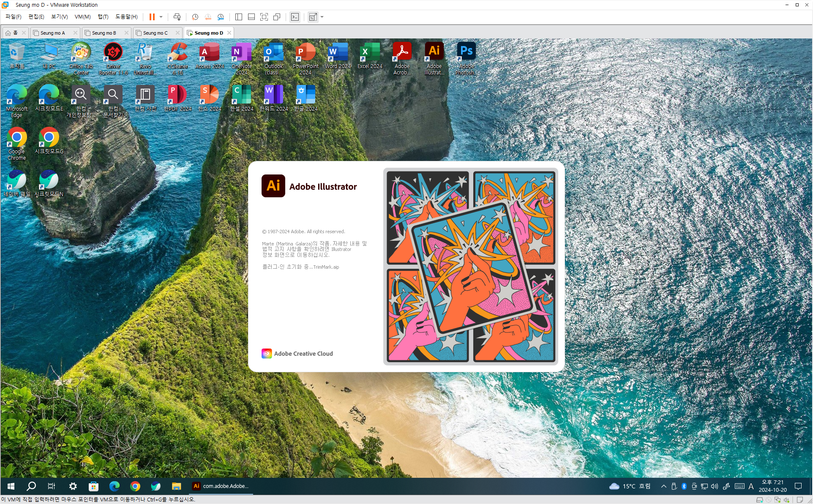Screen dimensions: 813x504
Task: Open the snapshot manager icon
Action: pyautogui.click(x=221, y=17)
